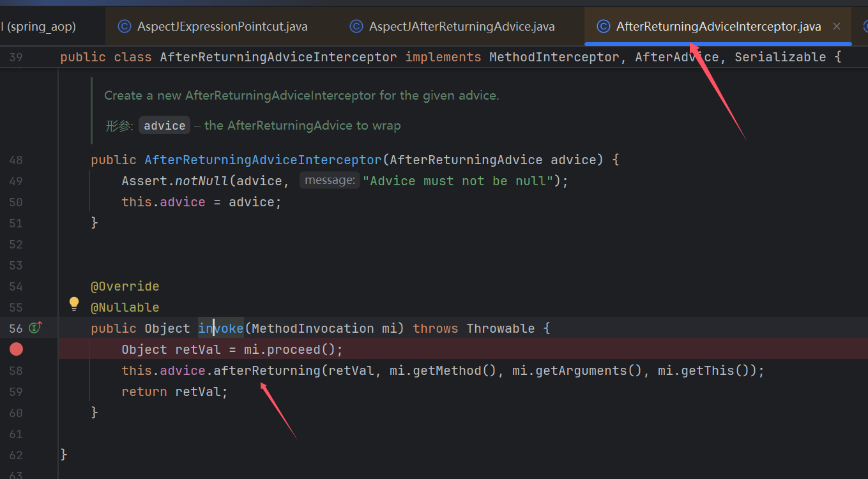
Task: Click class icon on AspectJAfterReturningAdvice.java tab
Action: tap(356, 26)
